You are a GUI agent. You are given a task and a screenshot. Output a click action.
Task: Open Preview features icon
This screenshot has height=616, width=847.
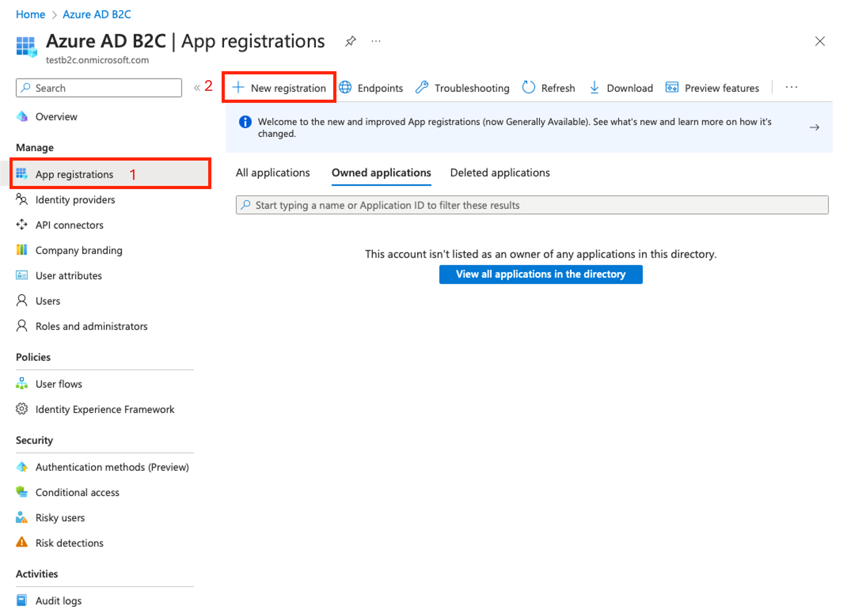point(671,88)
